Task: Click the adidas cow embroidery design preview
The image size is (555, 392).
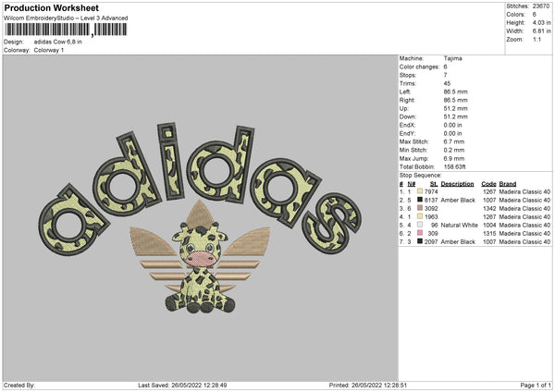Action: (201, 217)
